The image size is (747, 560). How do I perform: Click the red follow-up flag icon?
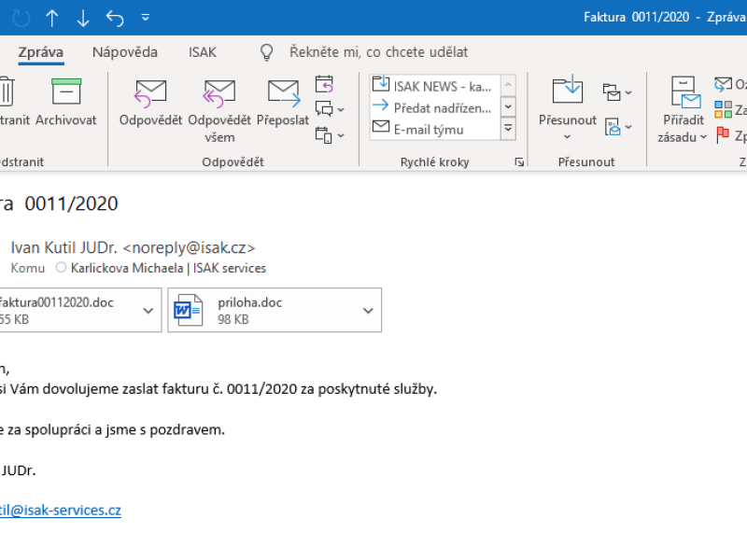coord(723,134)
